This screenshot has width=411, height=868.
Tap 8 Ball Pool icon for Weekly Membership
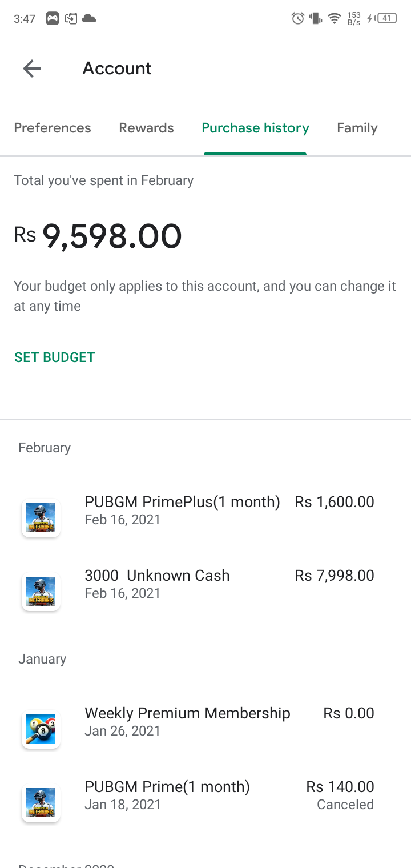[x=41, y=729]
